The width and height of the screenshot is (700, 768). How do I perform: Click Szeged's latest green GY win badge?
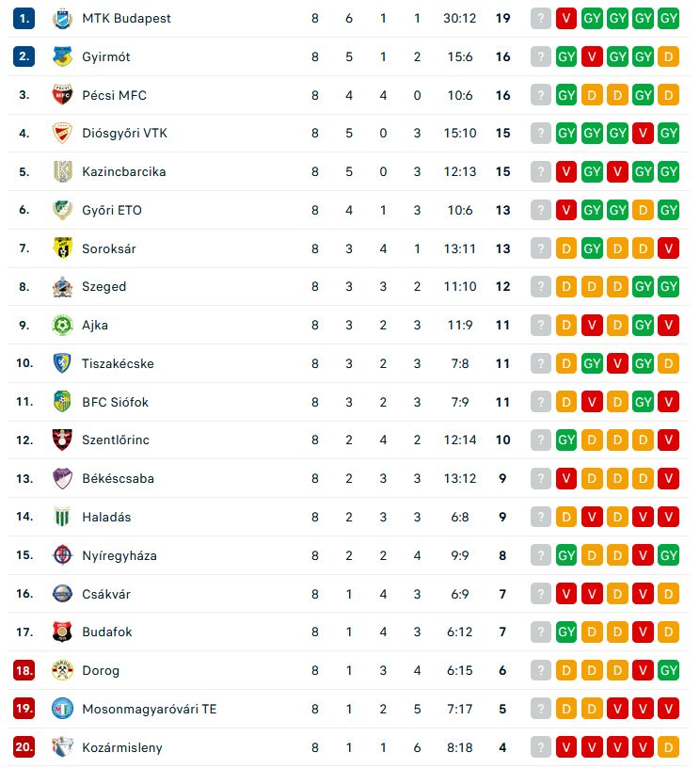pyautogui.click(x=643, y=286)
